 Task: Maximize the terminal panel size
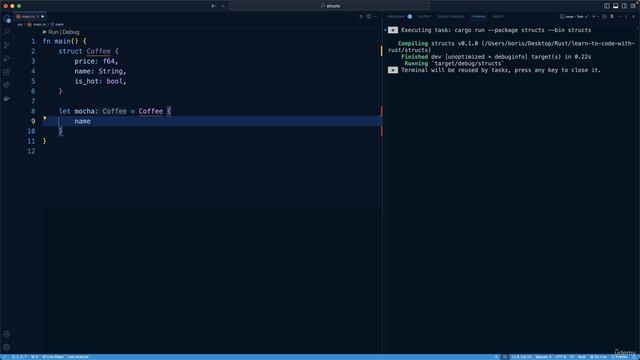626,16
